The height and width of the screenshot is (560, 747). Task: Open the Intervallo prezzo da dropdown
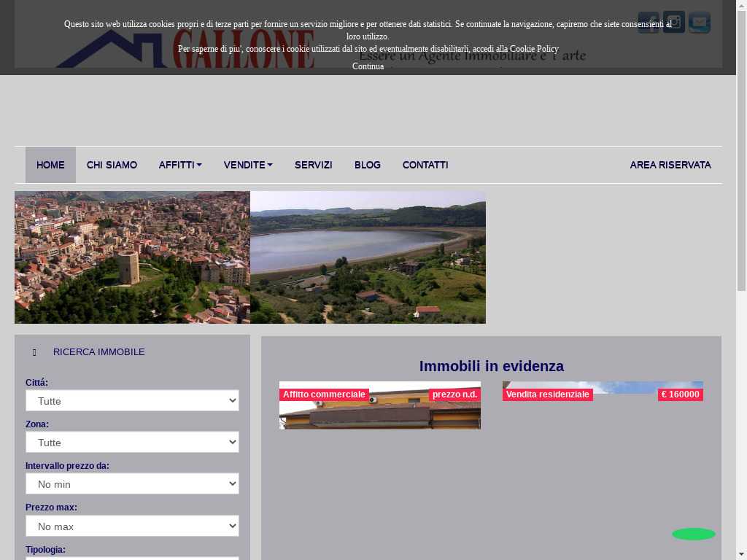[132, 484]
